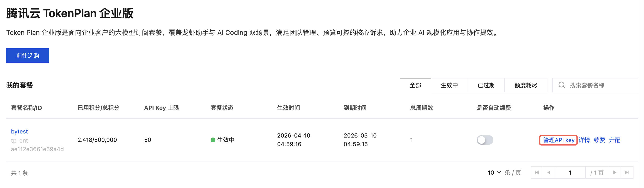Switch to the 生效中 filter tab
644x188 pixels.
pyautogui.click(x=449, y=85)
